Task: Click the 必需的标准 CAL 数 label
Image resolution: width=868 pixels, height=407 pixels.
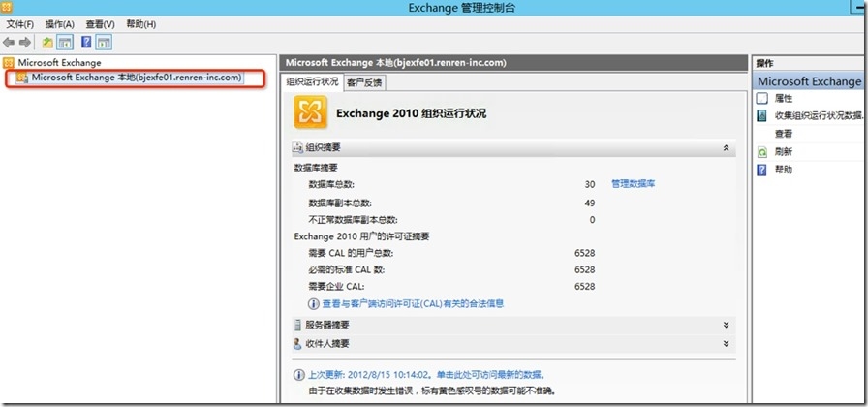Action: pos(347,269)
